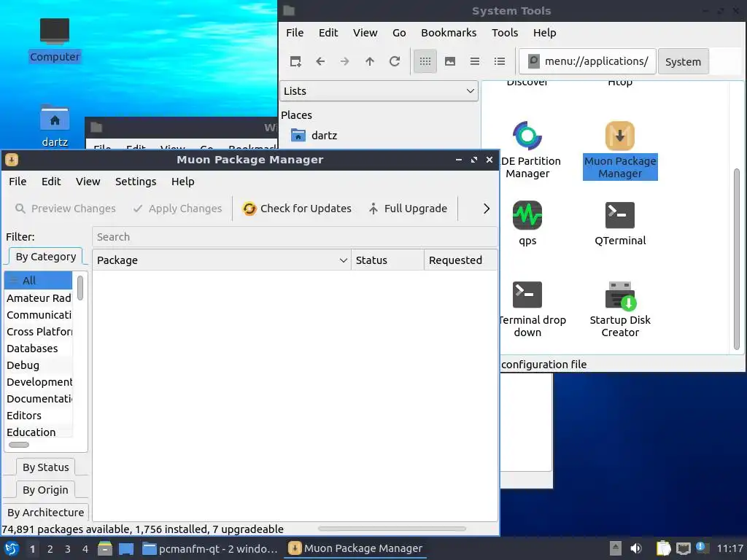This screenshot has width=747, height=560.
Task: Click the clipboard manager tray icon
Action: pyautogui.click(x=663, y=548)
